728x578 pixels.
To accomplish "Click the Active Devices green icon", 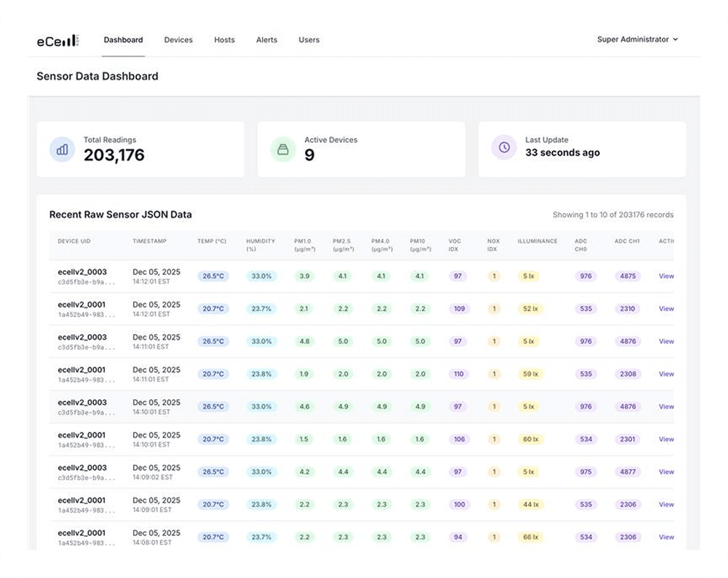I will click(283, 149).
